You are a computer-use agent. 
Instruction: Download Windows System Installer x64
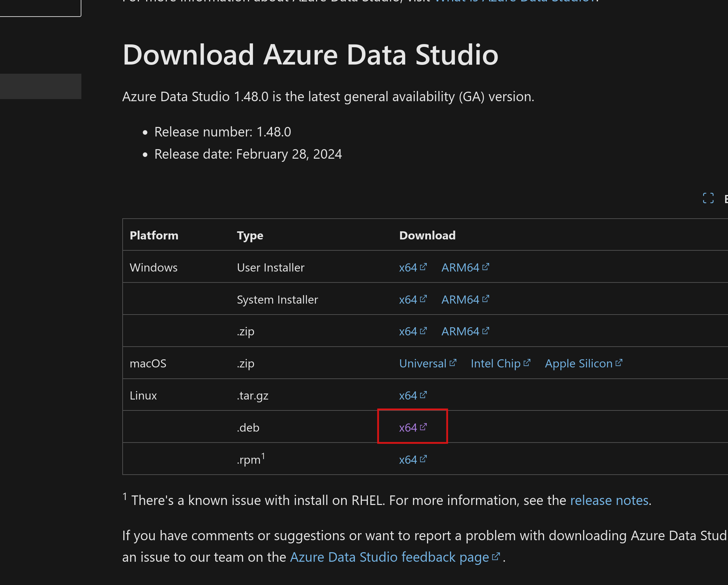408,300
